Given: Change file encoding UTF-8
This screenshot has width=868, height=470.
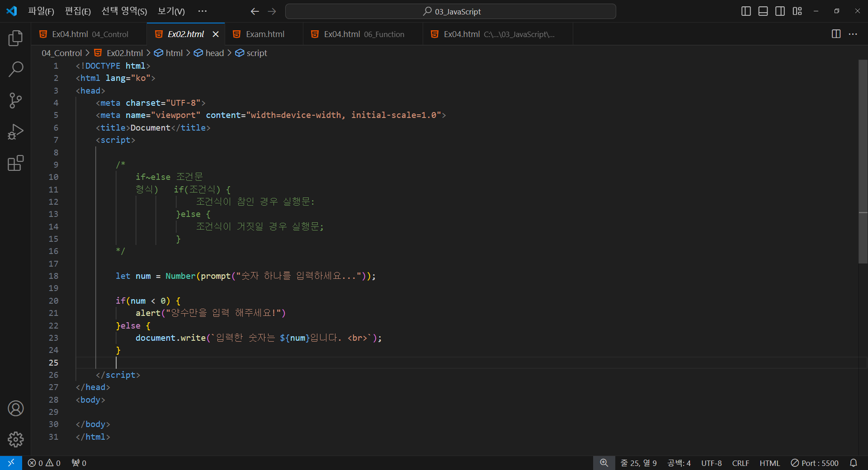Looking at the screenshot, I should coord(711,463).
